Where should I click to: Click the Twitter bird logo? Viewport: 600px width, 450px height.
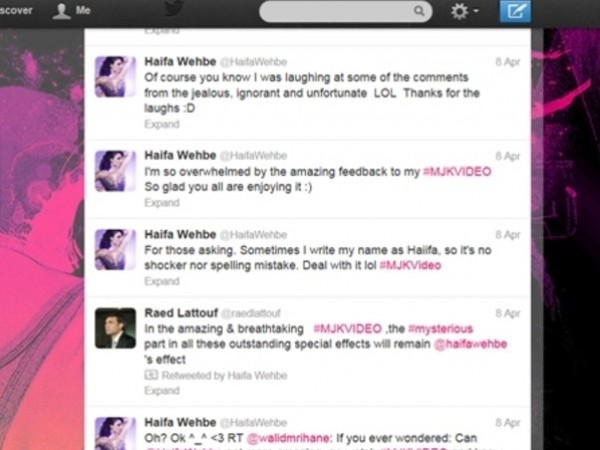pyautogui.click(x=174, y=8)
